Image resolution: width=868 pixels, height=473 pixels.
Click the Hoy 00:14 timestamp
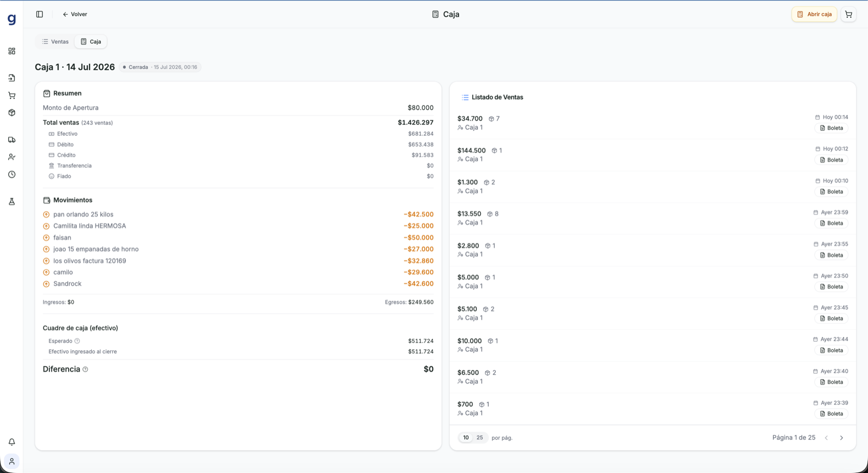[x=832, y=117]
